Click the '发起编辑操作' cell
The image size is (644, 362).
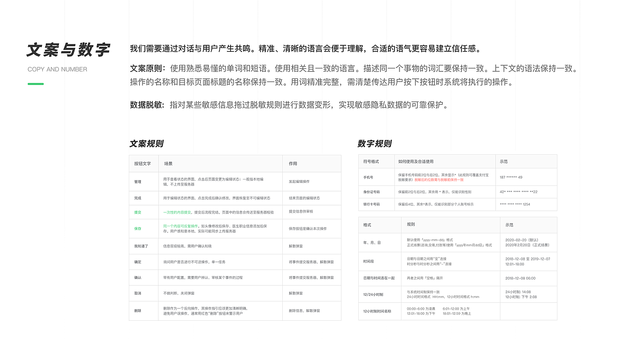click(299, 182)
